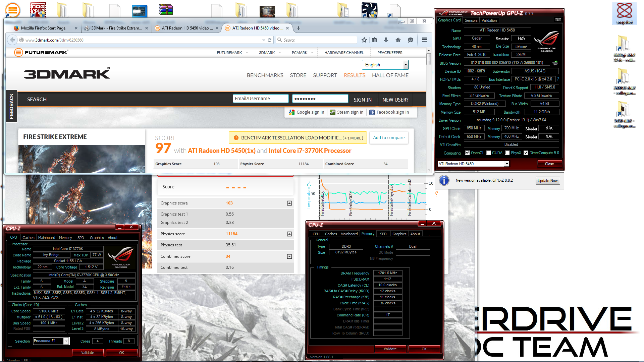This screenshot has height=362, width=644.
Task: Click the benchmark warning exclamation icon
Action: [236, 138]
